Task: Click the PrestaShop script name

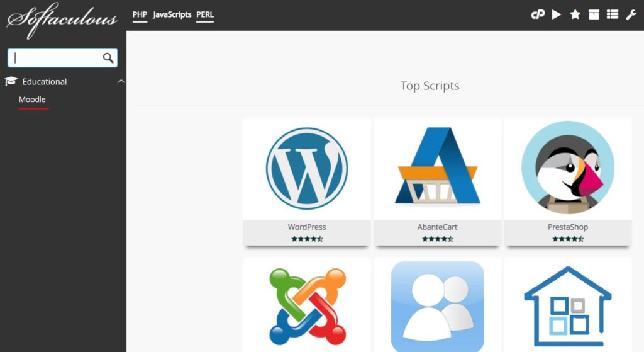Action: (x=568, y=227)
